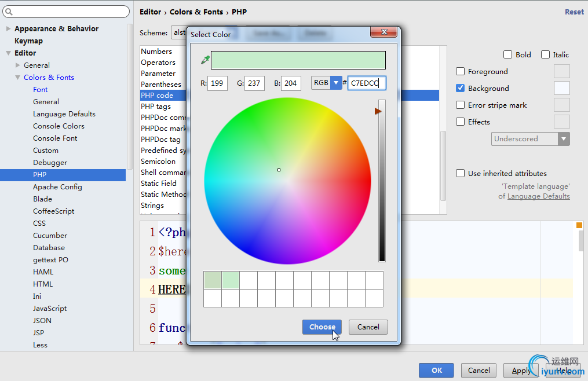Uncheck the Background checkbox

[x=460, y=88]
